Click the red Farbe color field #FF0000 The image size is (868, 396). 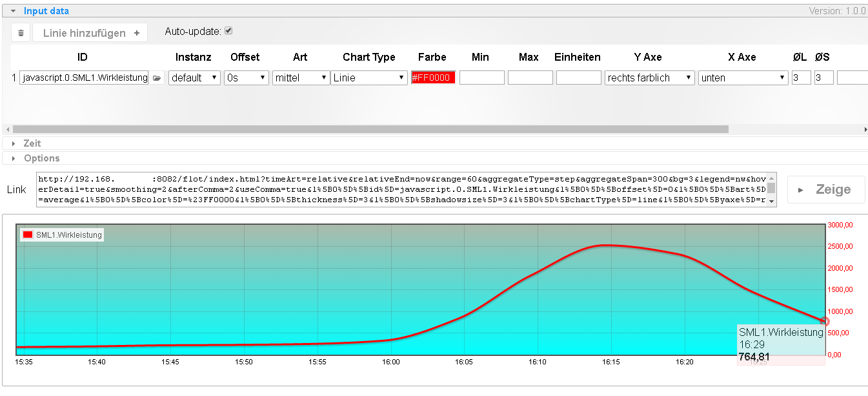click(x=433, y=78)
